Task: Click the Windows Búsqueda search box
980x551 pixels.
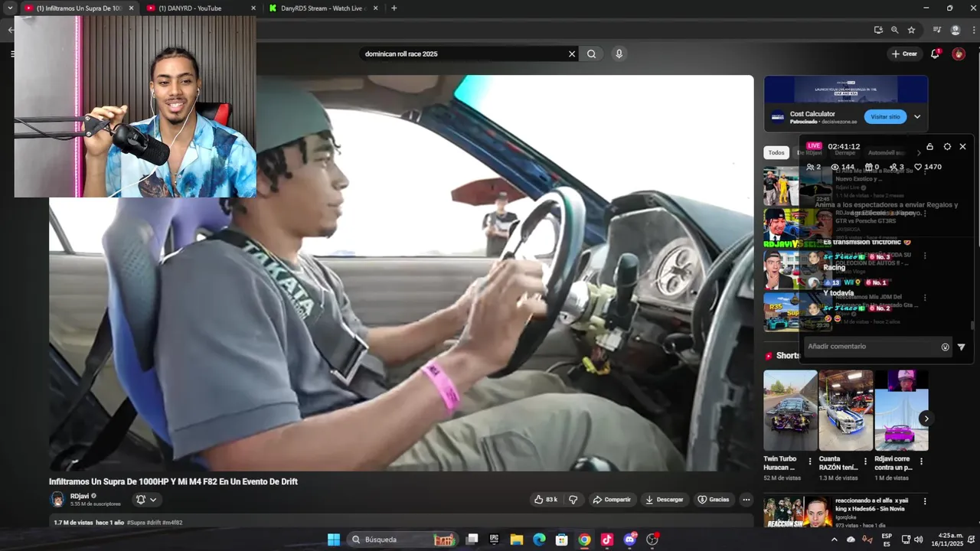Action: coord(403,540)
